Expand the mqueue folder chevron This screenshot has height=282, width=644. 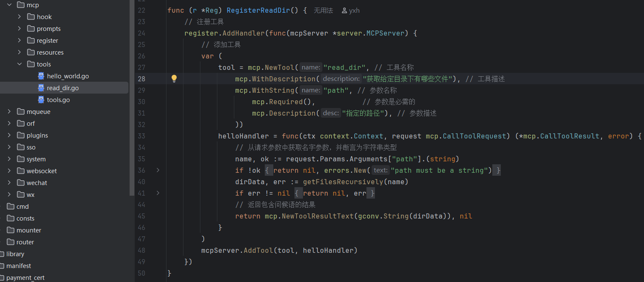click(9, 112)
